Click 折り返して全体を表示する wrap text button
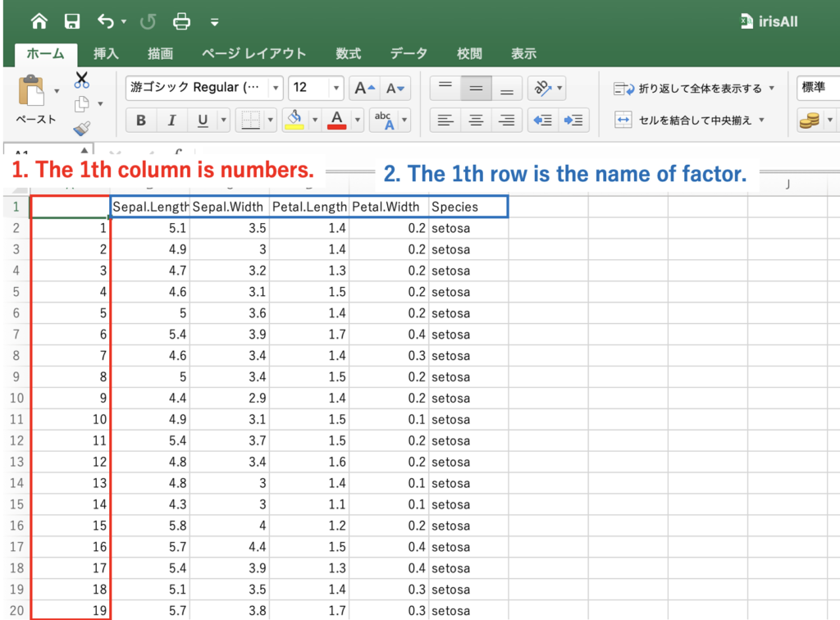This screenshot has width=840, height=620. click(689, 89)
